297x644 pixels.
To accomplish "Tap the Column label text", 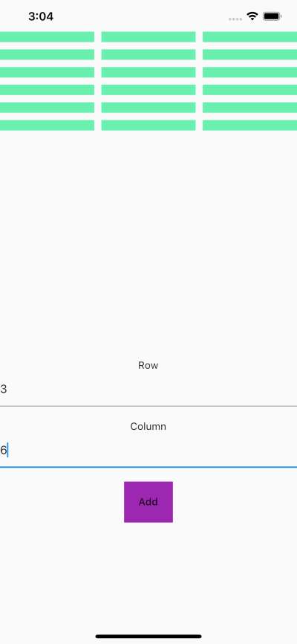I will (x=148, y=426).
